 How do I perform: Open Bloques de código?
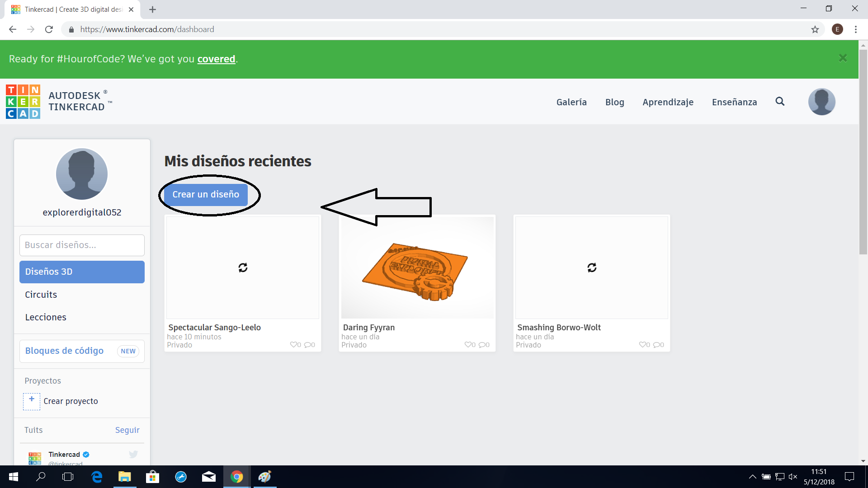pyautogui.click(x=82, y=351)
